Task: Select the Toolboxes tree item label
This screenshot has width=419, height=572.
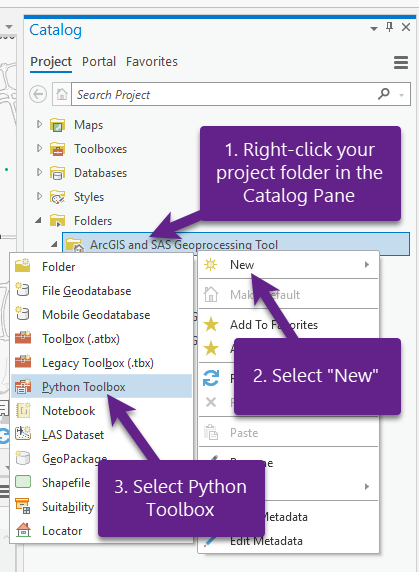Action: (101, 149)
